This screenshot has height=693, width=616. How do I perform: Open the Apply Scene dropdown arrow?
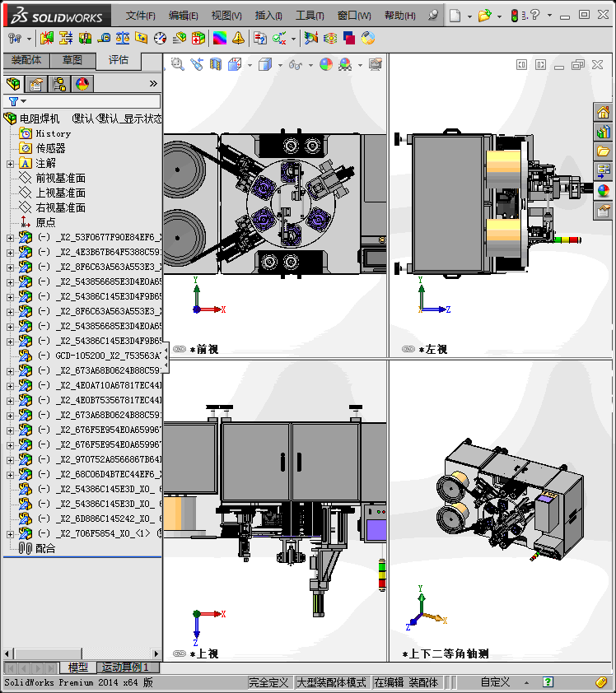[360, 65]
